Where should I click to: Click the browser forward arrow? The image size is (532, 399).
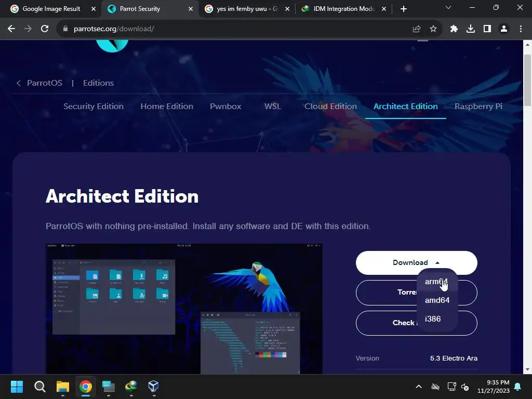click(x=28, y=29)
